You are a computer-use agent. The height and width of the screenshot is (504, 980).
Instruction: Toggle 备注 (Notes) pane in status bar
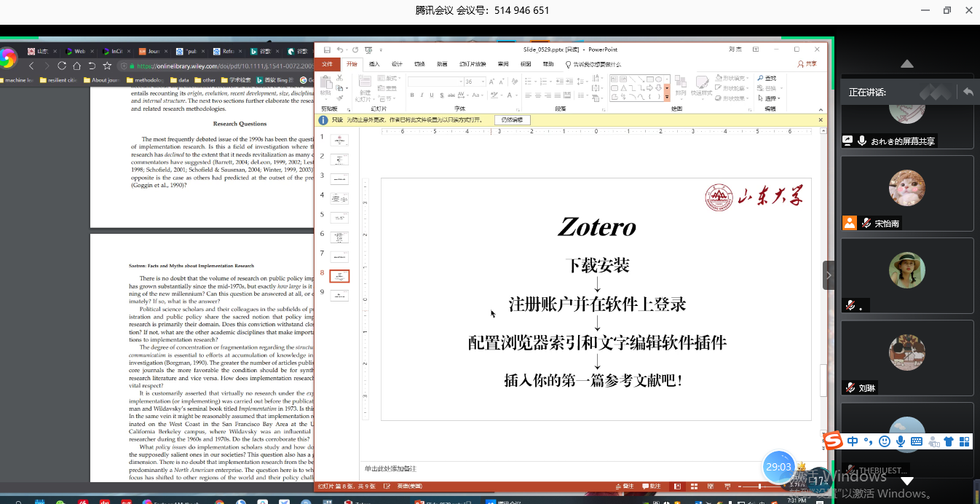coord(625,486)
